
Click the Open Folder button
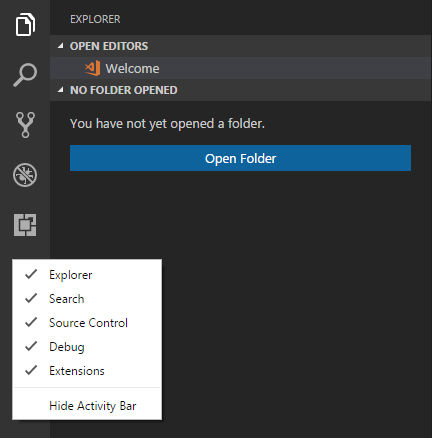[240, 158]
